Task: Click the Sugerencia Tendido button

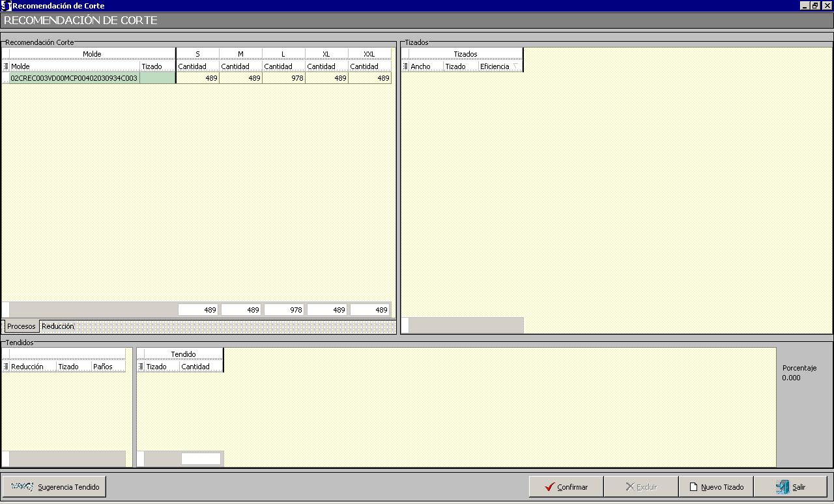Action: [x=54, y=486]
